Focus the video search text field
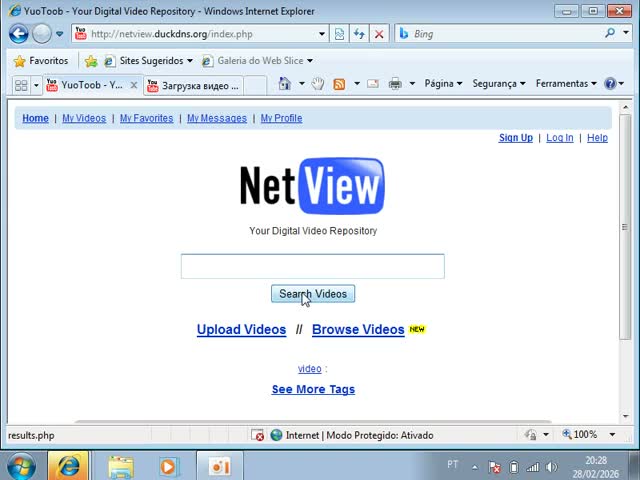 312,266
